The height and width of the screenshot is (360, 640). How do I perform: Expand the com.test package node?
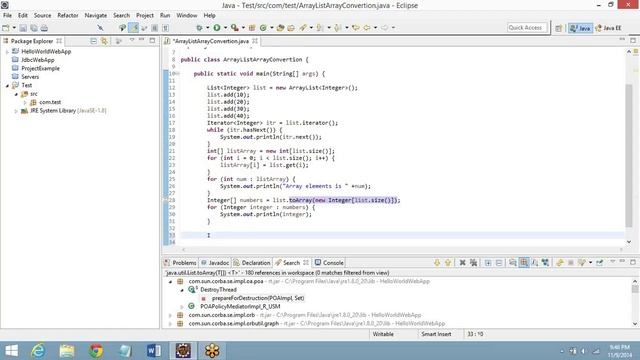coord(25,102)
